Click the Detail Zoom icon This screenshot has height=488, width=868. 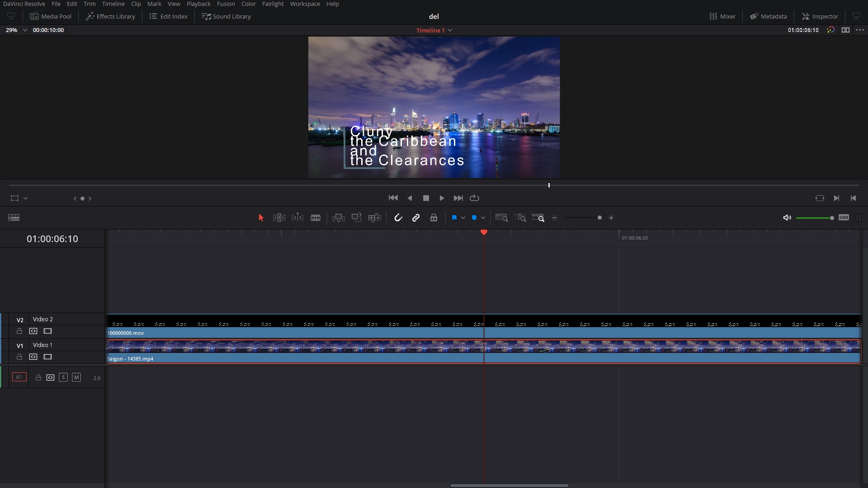[x=520, y=218]
